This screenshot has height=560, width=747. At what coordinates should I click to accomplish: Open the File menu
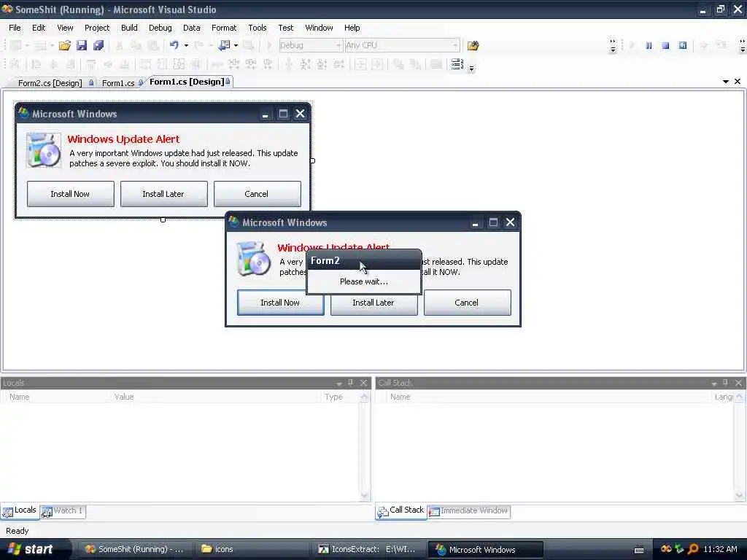(15, 28)
